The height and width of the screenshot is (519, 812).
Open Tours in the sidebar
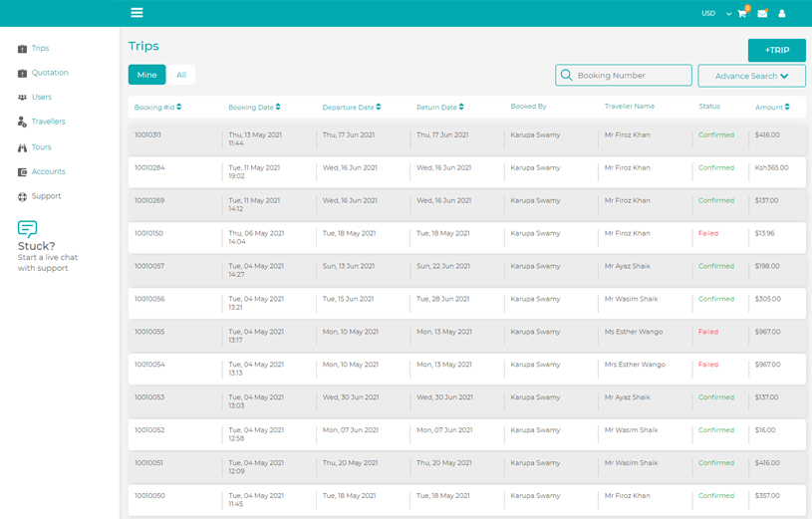(42, 147)
